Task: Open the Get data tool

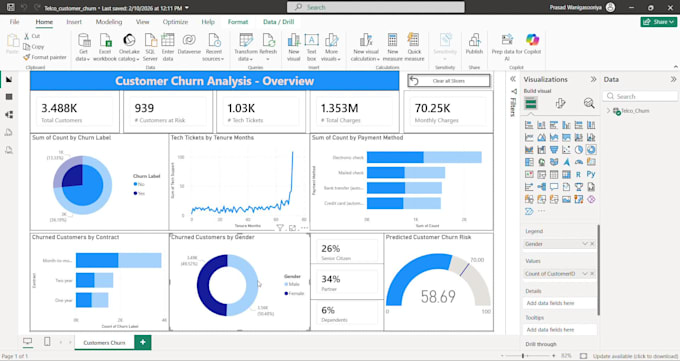Action: [83, 47]
